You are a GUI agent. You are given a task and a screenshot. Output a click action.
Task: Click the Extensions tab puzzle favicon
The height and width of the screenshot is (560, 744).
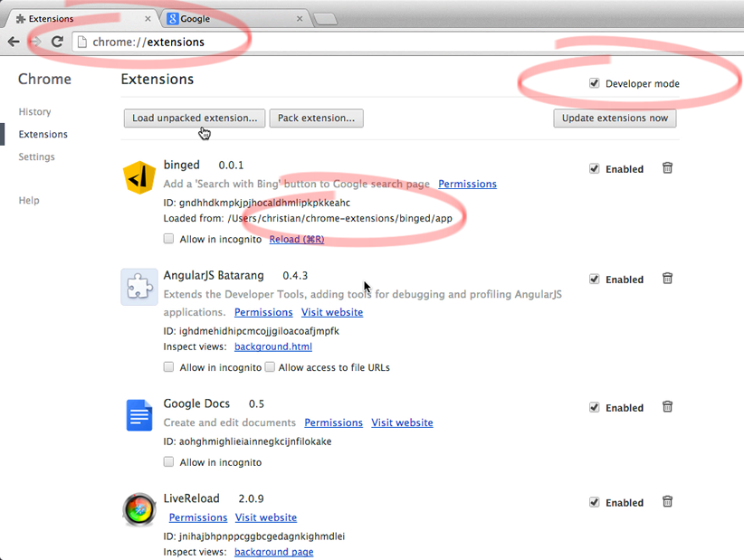click(21, 18)
